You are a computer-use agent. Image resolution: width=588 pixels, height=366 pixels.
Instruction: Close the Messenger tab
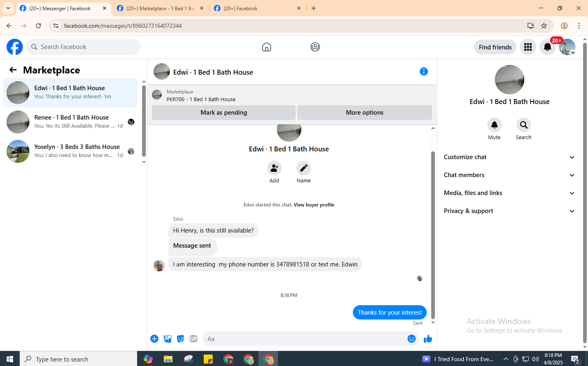tap(105, 8)
